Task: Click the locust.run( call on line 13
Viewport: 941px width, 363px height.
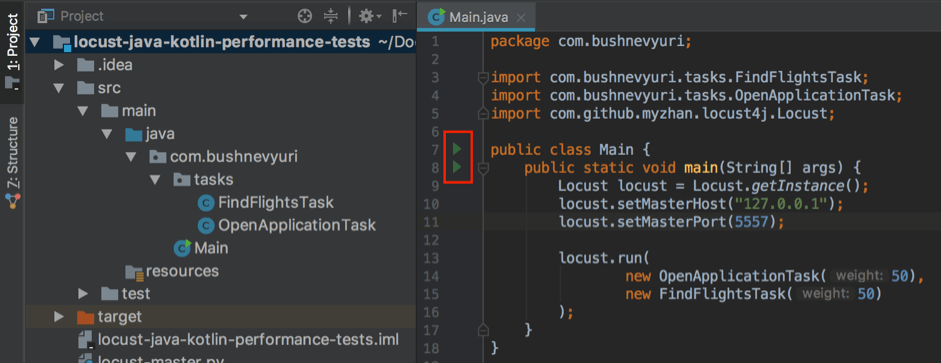Action: click(x=604, y=258)
